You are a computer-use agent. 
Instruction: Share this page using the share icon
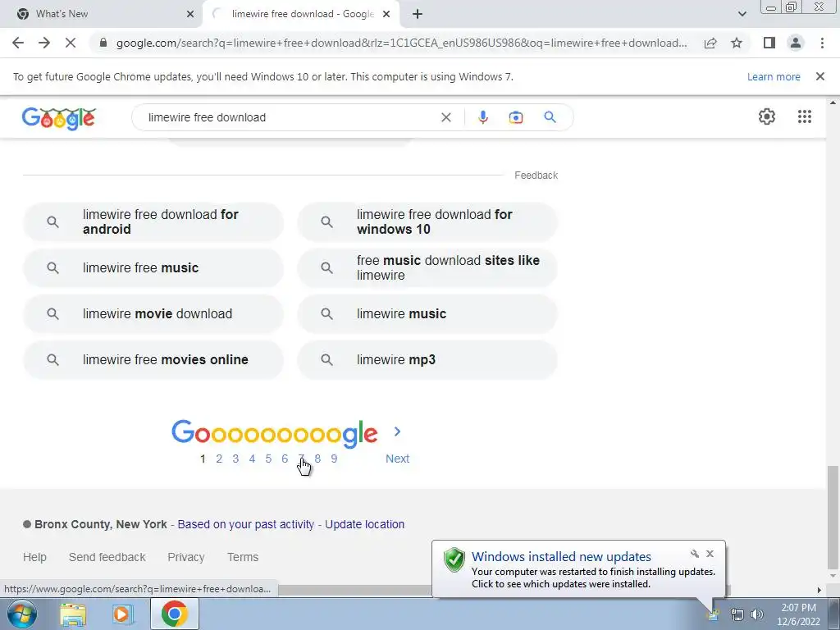710,43
